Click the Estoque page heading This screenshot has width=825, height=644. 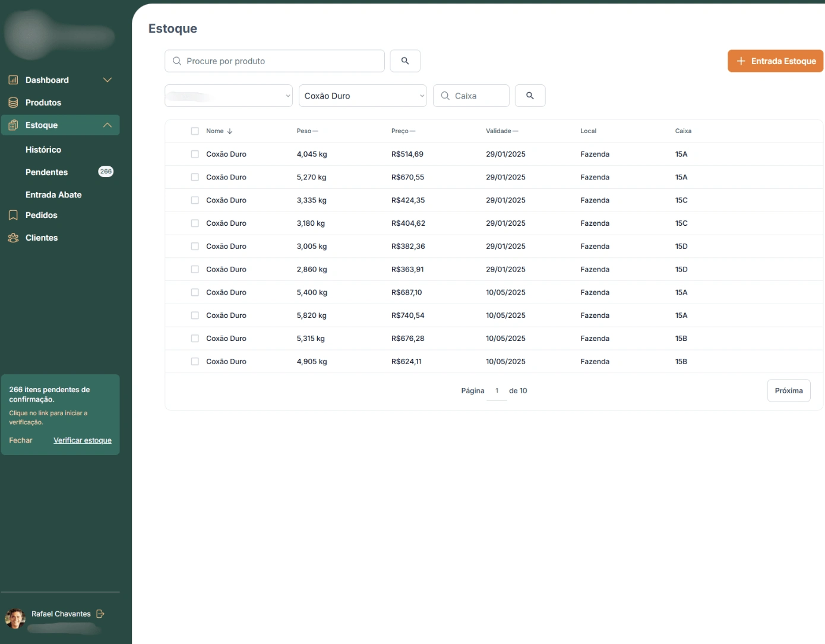tap(173, 29)
